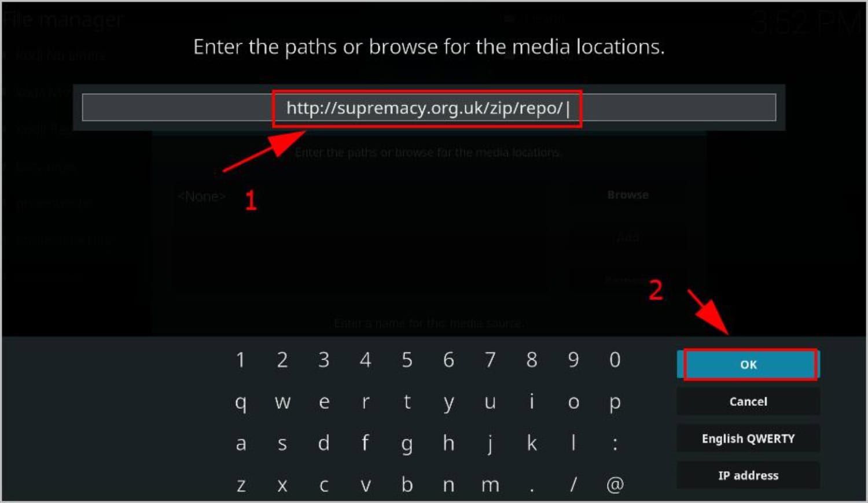Image resolution: width=868 pixels, height=503 pixels.
Task: Click the URL path input field
Action: click(429, 108)
